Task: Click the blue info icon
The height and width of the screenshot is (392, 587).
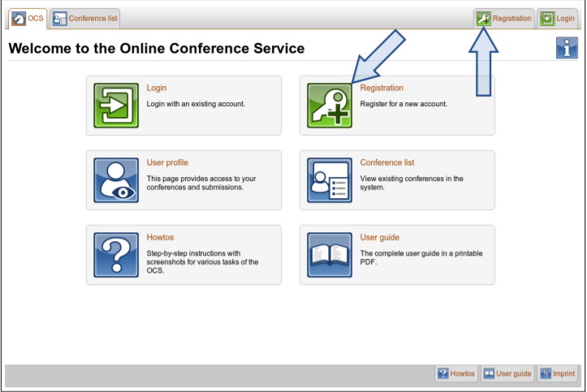Action: [x=566, y=48]
